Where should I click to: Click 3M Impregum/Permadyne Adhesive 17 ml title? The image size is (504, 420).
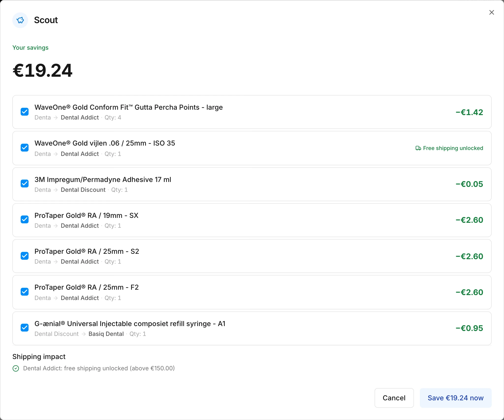[103, 180]
